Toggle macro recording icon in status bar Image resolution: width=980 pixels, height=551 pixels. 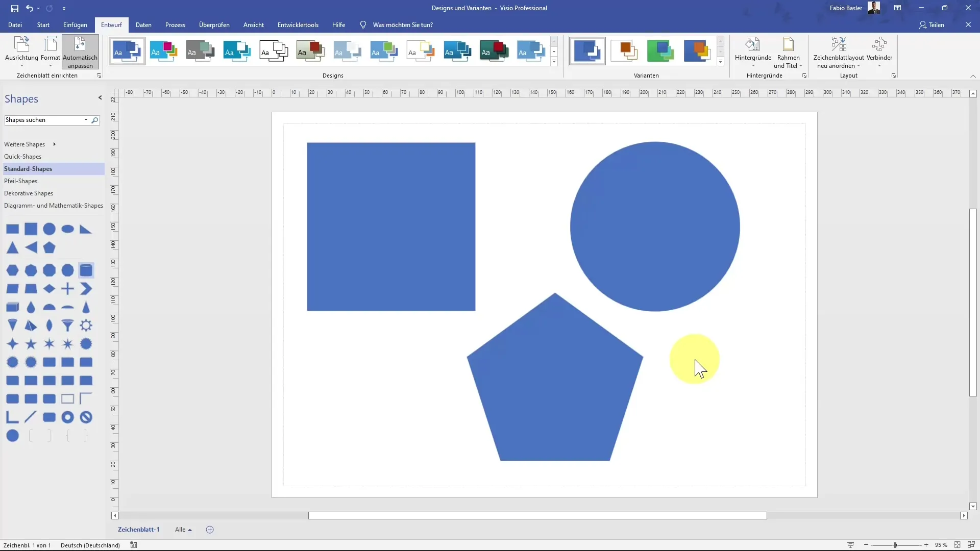click(x=134, y=545)
